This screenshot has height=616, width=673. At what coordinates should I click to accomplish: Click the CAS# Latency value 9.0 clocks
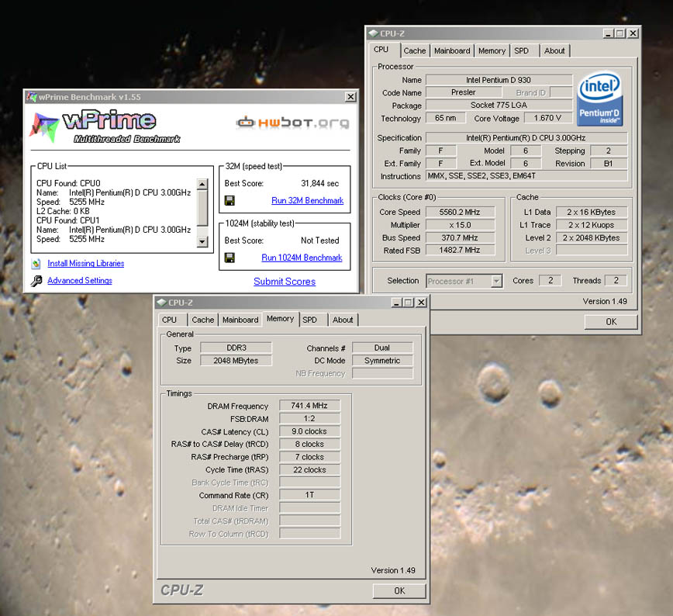pos(309,431)
